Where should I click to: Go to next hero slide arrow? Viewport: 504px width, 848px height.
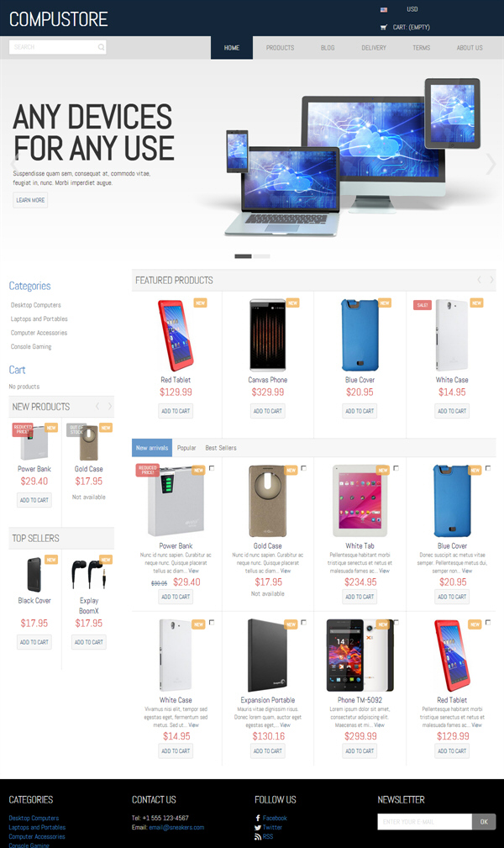tap(490, 164)
